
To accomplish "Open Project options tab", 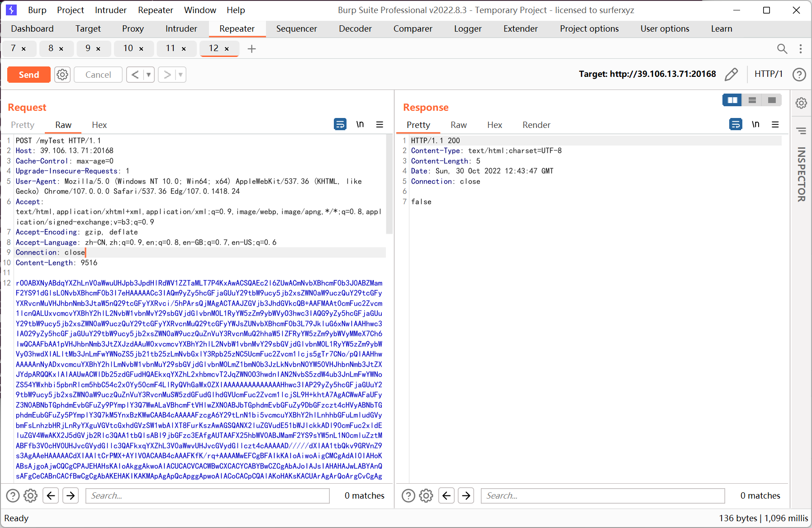I will 589,28.
